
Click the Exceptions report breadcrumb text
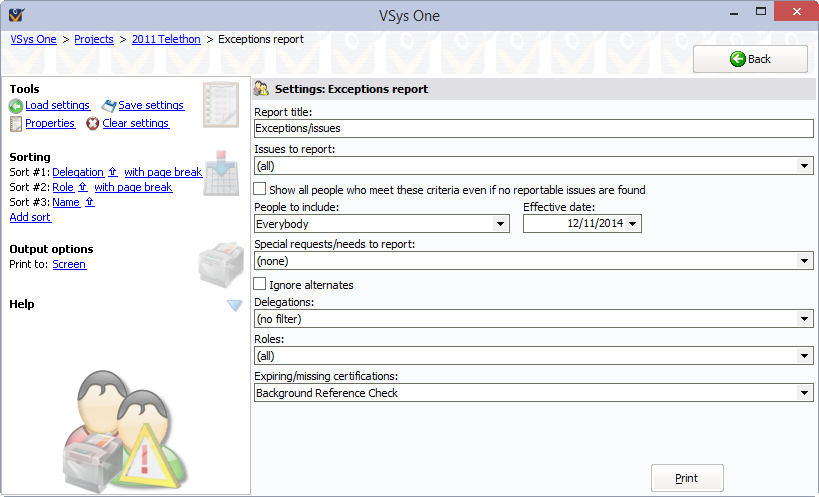click(x=261, y=39)
